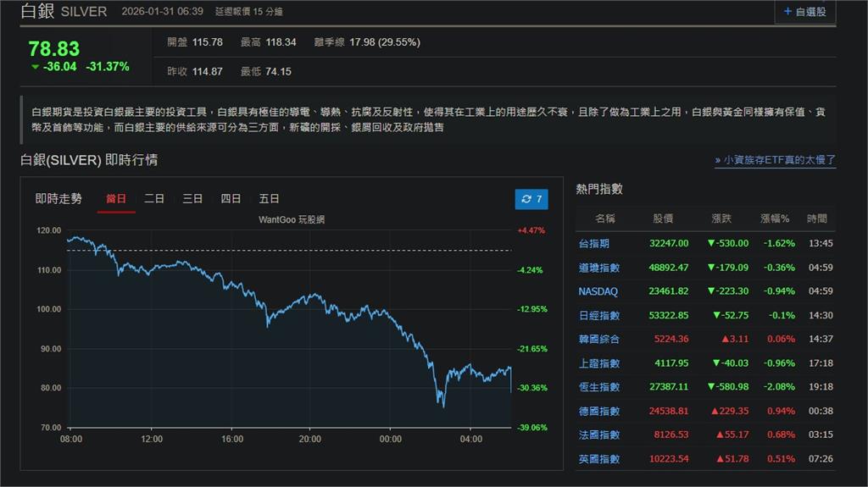Click the 漲跌 column header
868x487 pixels.
click(721, 219)
